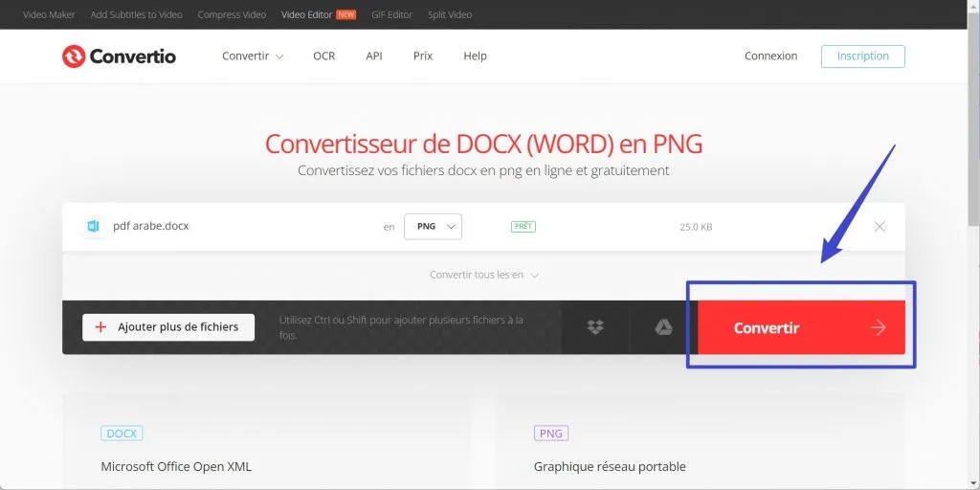Go to Prix page
Screen dimensions: 980x490
pyautogui.click(x=422, y=56)
